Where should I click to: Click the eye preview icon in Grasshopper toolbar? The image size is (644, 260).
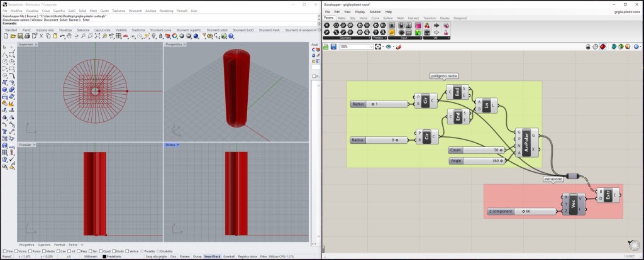[x=389, y=46]
